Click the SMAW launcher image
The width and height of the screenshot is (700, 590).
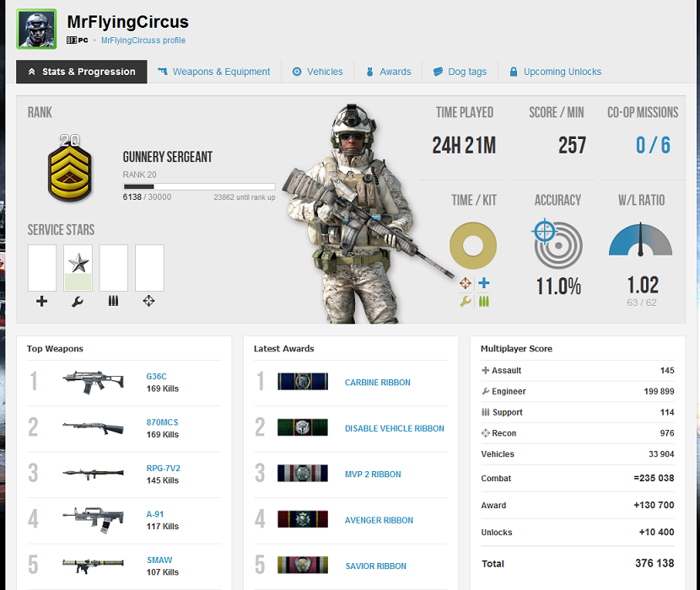tap(93, 566)
